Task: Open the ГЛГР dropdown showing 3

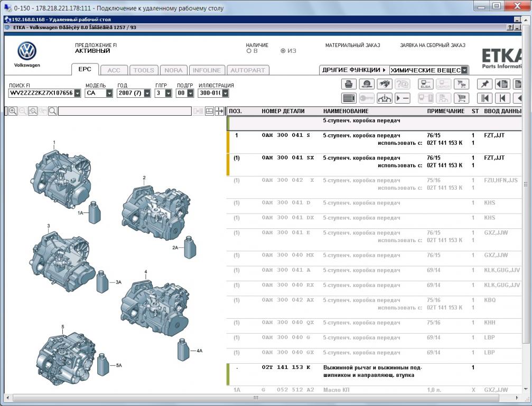Action: tap(169, 93)
